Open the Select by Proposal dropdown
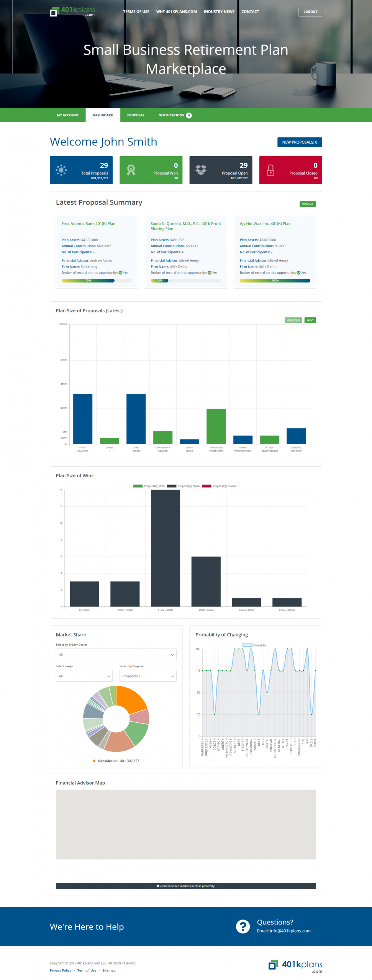The width and height of the screenshot is (372, 980). [148, 676]
